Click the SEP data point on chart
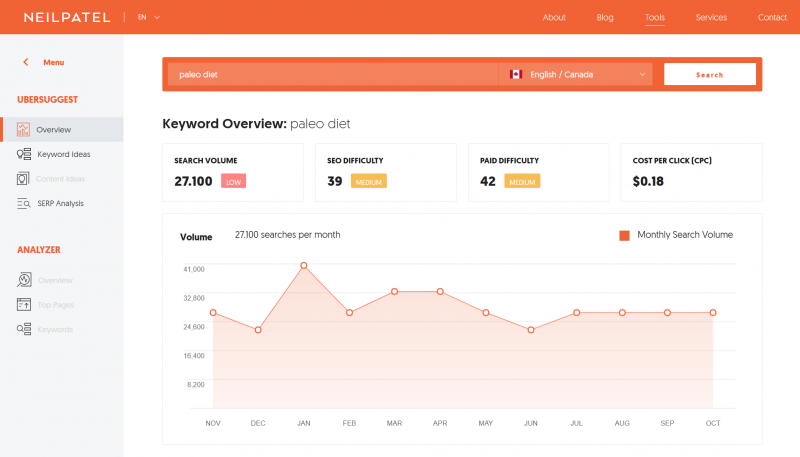Image resolution: width=800 pixels, height=457 pixels. [x=667, y=312]
